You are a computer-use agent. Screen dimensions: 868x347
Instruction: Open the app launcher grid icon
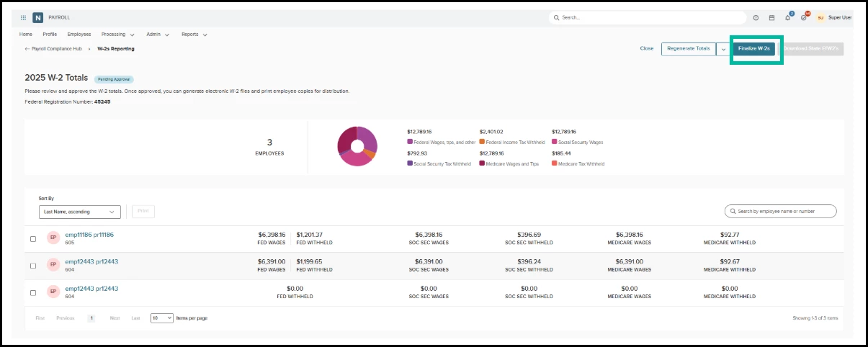(23, 17)
